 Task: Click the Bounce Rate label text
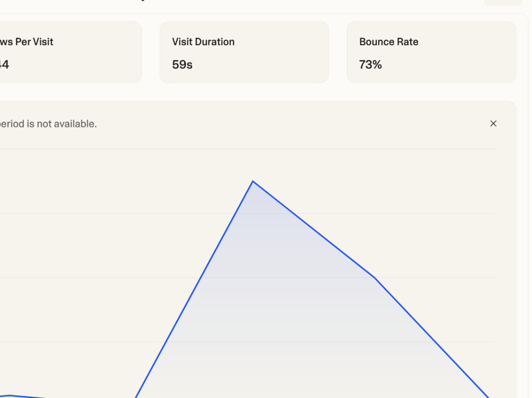pyautogui.click(x=389, y=41)
